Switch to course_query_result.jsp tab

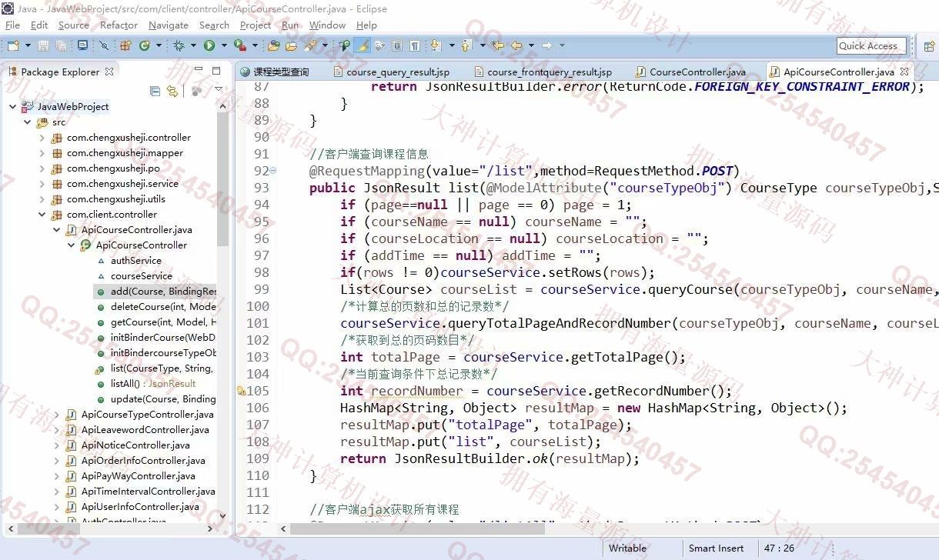click(x=392, y=72)
